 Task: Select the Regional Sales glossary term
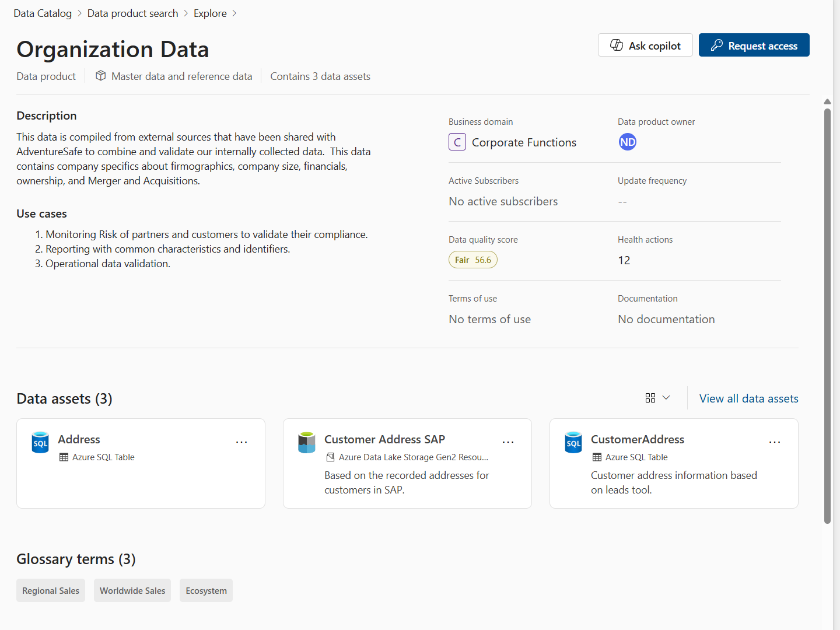51,590
